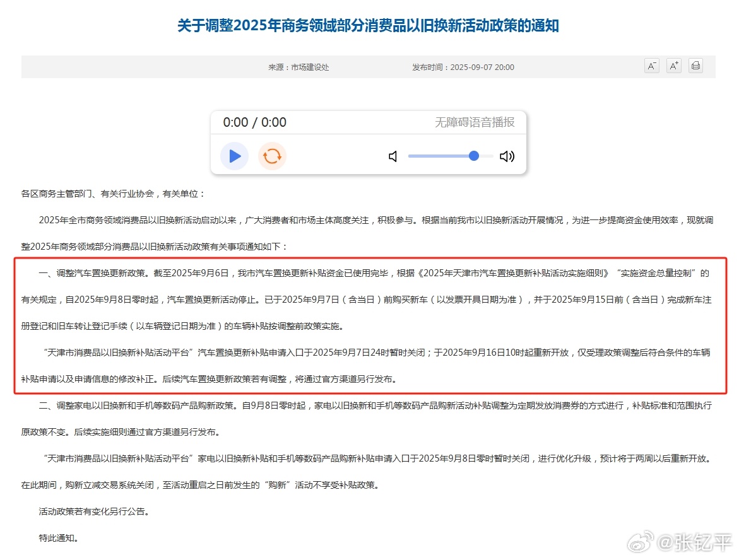Increase font size with A+ icon

tap(674, 66)
